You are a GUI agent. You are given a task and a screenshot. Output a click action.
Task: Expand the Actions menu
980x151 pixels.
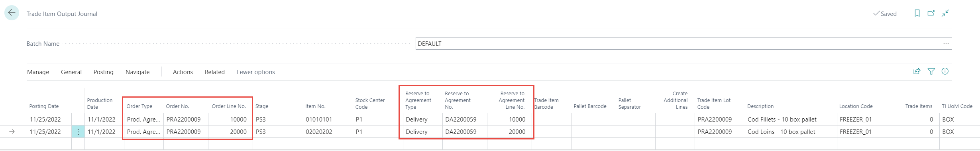(183, 72)
